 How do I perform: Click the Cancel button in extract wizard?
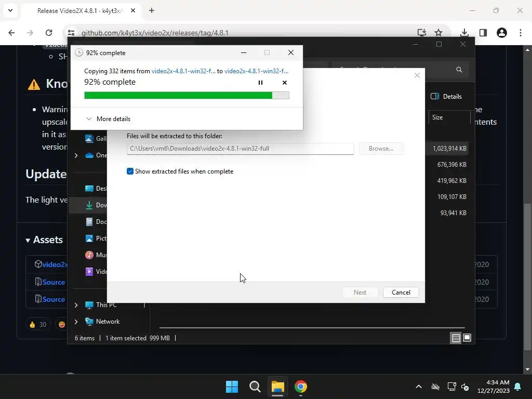(x=401, y=292)
